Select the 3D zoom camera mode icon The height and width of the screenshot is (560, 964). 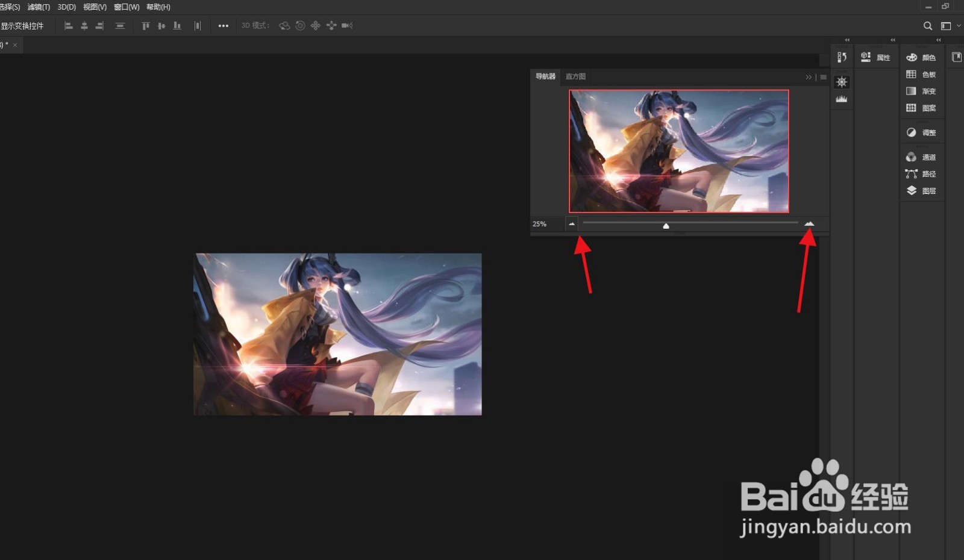click(347, 26)
